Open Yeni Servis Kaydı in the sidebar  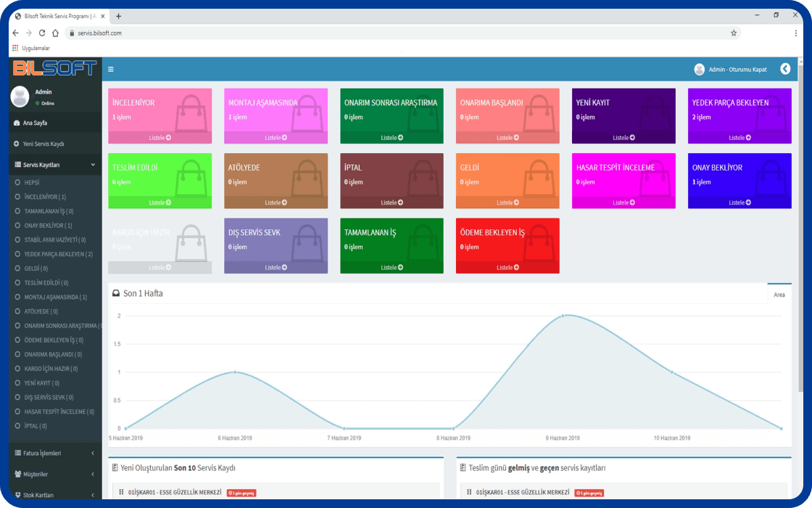pyautogui.click(x=55, y=144)
